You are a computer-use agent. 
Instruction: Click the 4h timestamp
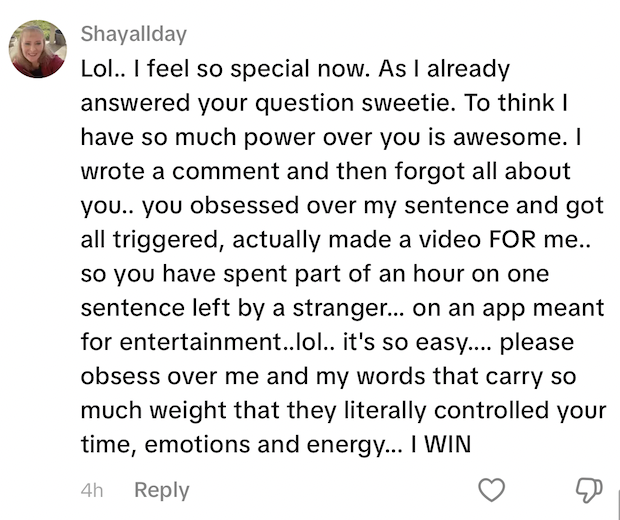point(92,491)
